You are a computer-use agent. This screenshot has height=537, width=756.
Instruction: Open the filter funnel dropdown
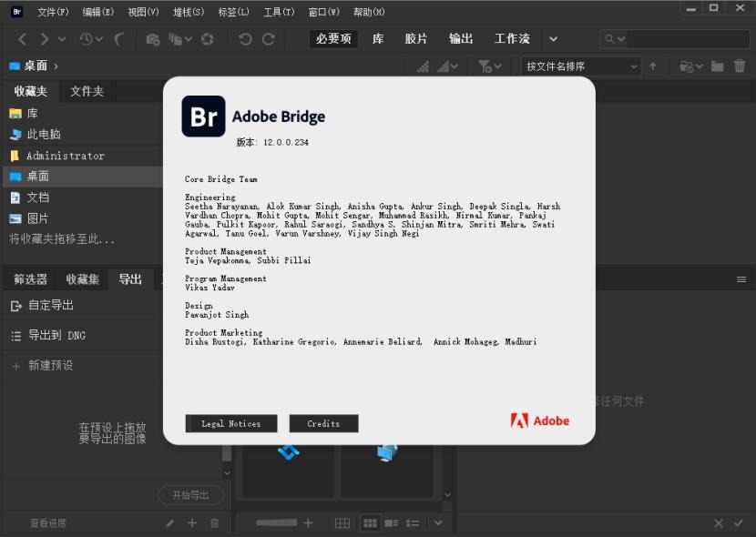[x=489, y=66]
